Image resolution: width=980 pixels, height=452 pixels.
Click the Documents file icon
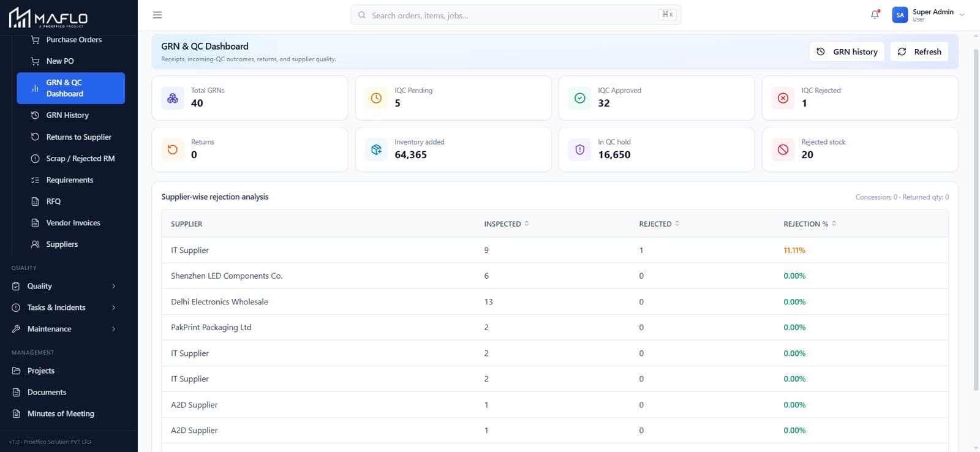point(16,392)
